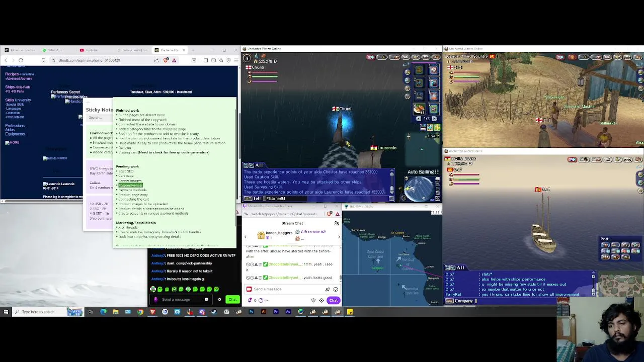Open the Brave Shields lion icon

[x=166, y=60]
